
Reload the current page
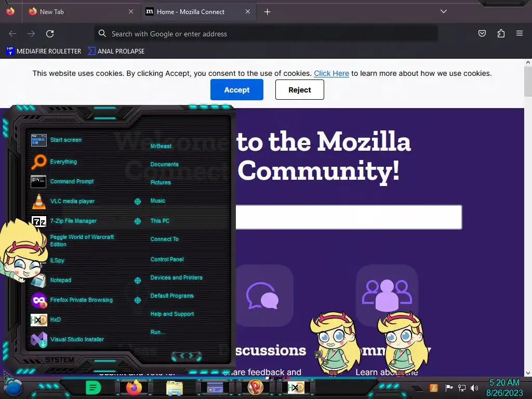(50, 34)
